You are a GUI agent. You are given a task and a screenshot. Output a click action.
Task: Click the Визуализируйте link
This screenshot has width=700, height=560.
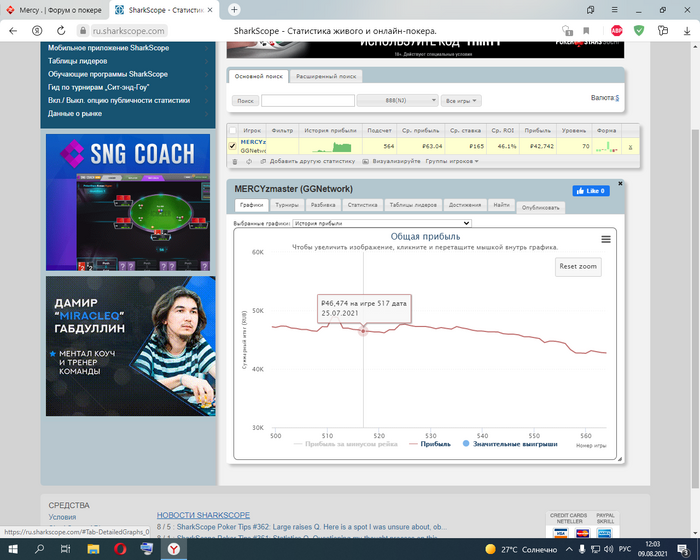396,161
